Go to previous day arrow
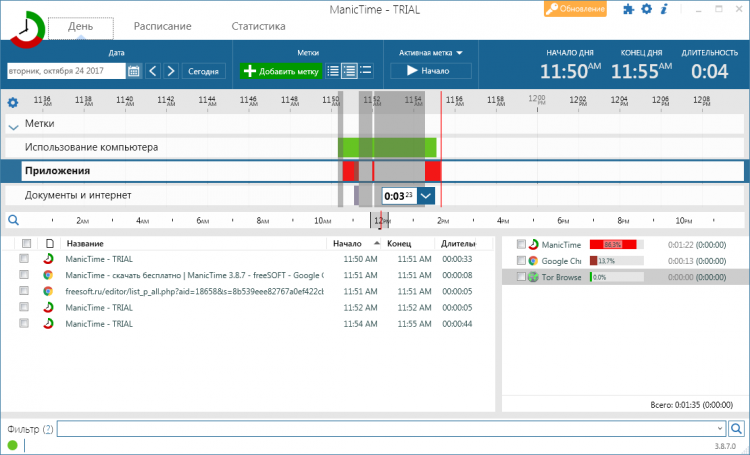750x455 pixels. tap(153, 71)
